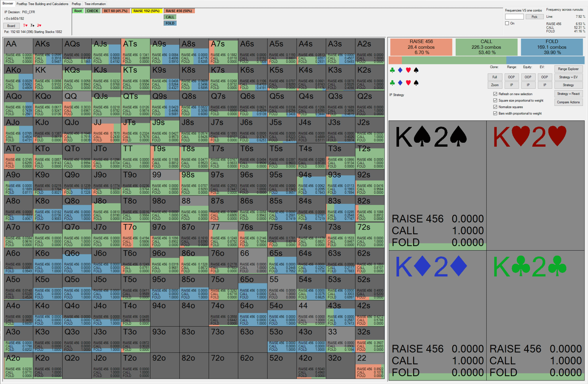This screenshot has height=384, width=588.
Task: Click the Compare Actions button
Action: coord(568,102)
